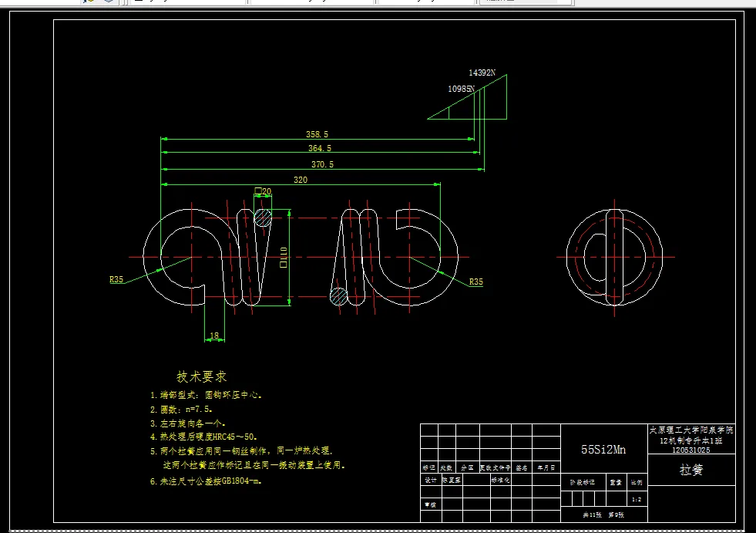
Task: Pick the 370.5 dimension value
Action: coord(322,164)
